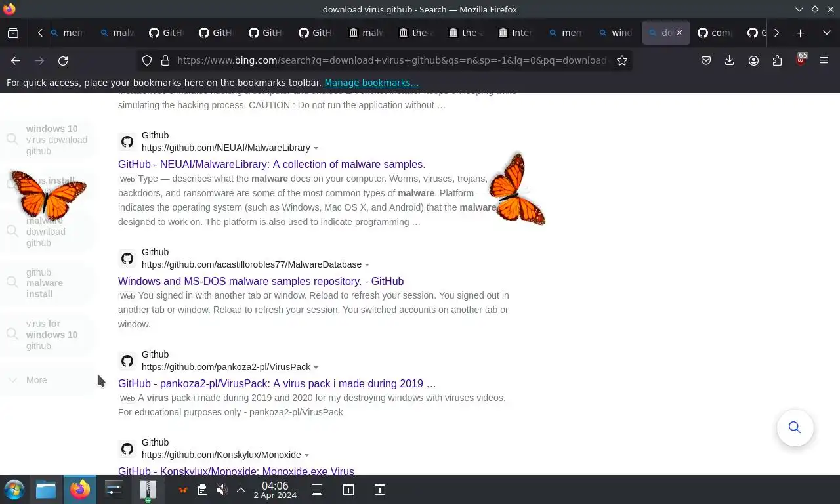Switch to the 'malv' archive tab
This screenshot has width=840, height=504.
(366, 33)
